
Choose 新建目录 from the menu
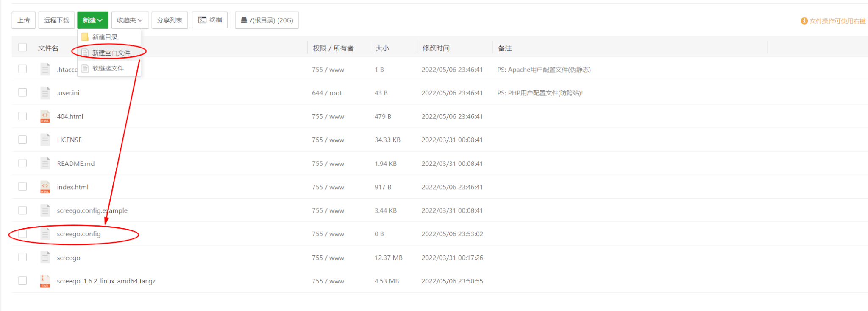pyautogui.click(x=109, y=37)
